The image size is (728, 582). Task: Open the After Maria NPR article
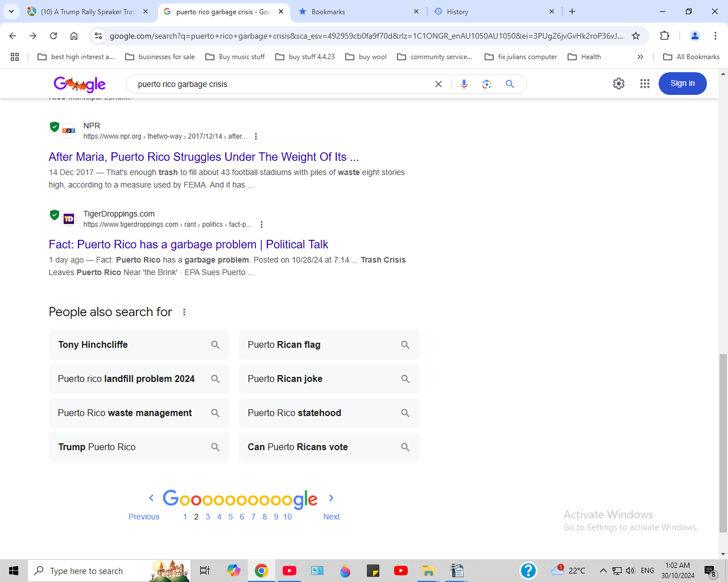[204, 157]
